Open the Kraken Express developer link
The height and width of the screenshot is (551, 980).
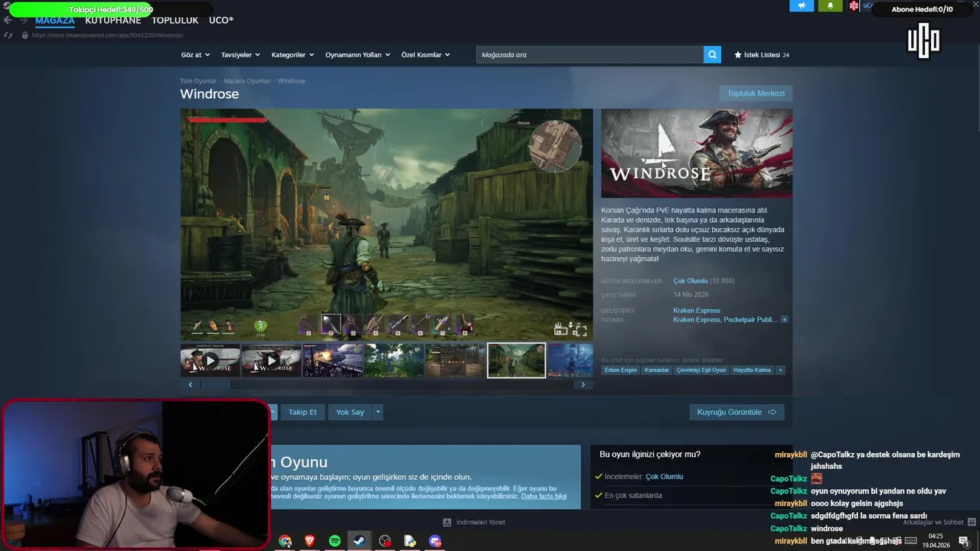click(697, 311)
